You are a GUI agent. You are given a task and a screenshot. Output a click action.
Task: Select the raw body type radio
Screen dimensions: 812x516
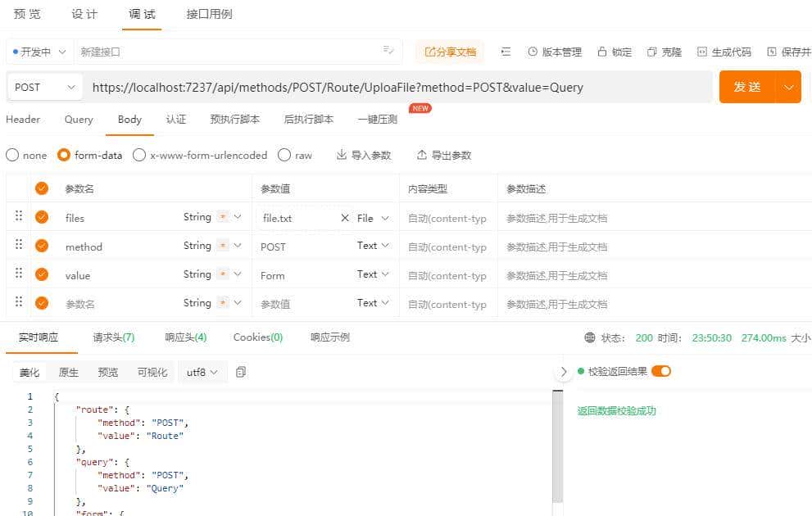[284, 154]
